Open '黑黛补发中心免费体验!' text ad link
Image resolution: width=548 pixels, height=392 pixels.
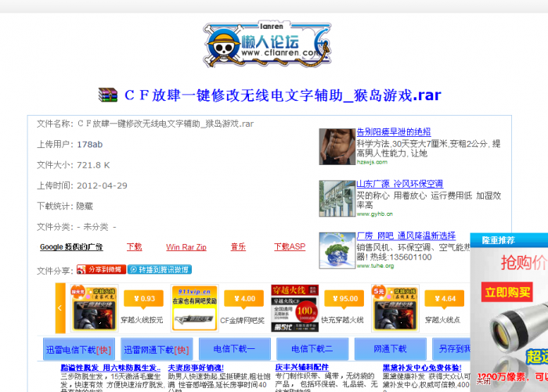coord(422,368)
